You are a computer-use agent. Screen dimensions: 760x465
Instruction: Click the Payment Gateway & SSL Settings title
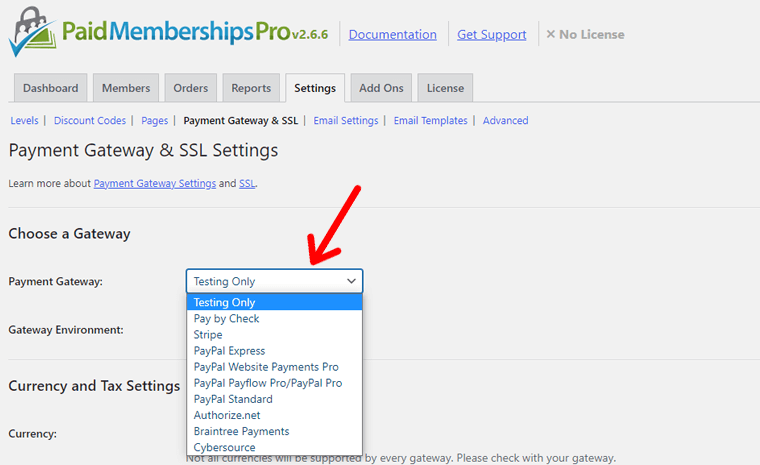143,150
